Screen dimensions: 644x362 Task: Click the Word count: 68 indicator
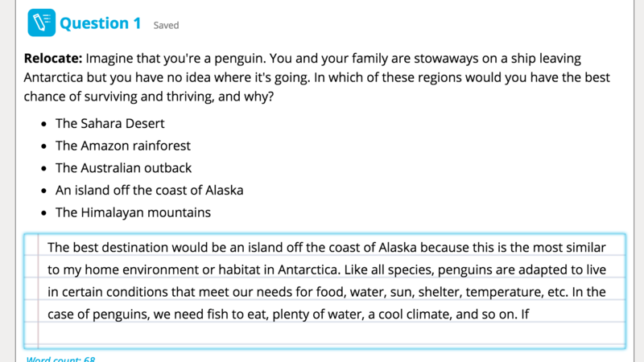60,359
